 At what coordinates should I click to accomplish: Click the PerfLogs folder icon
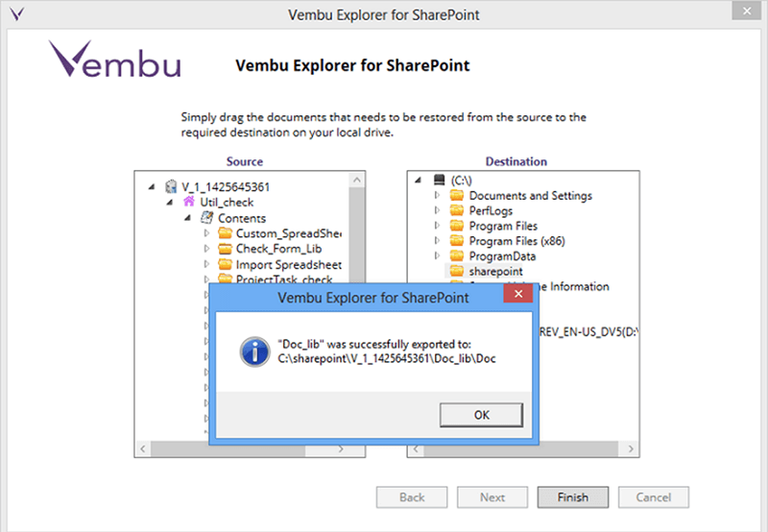[457, 210]
